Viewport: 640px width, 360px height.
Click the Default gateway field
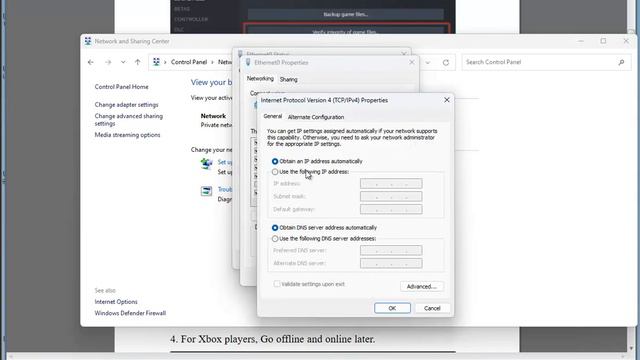click(x=391, y=209)
